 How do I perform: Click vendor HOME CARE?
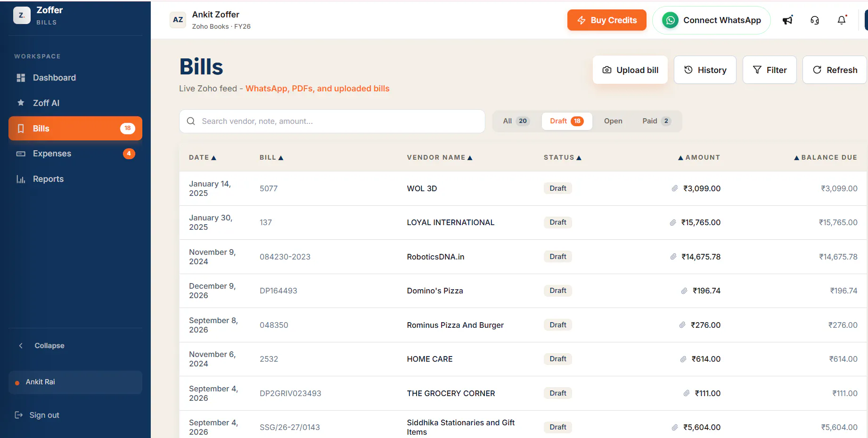[x=430, y=359]
